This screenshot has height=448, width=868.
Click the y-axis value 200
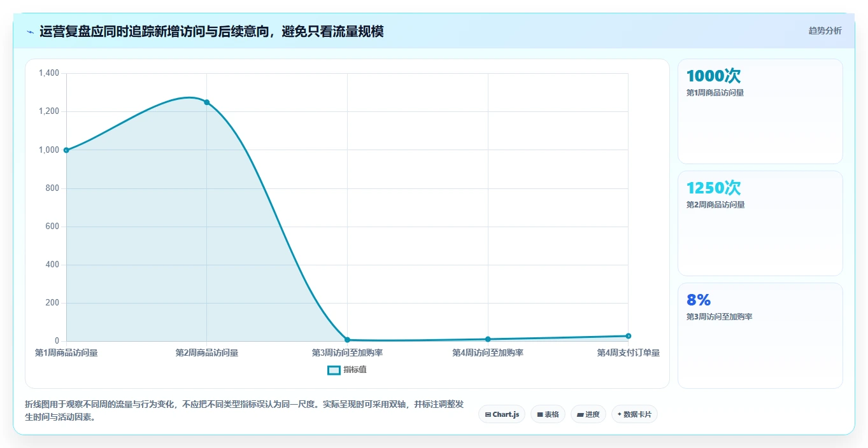53,303
